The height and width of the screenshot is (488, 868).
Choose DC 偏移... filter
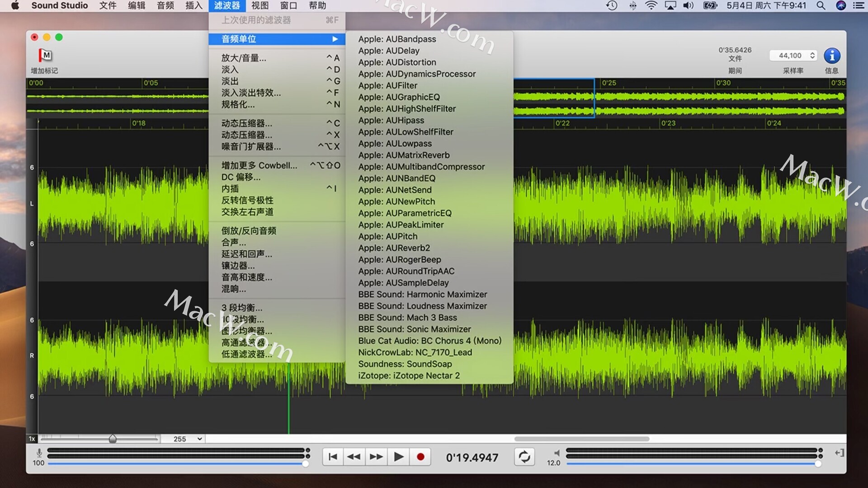[277, 177]
